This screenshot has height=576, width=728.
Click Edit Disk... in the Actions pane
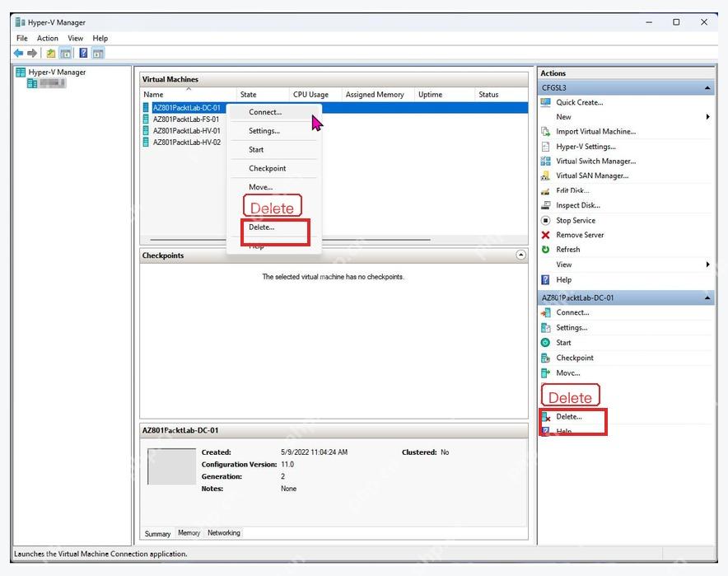point(573,190)
